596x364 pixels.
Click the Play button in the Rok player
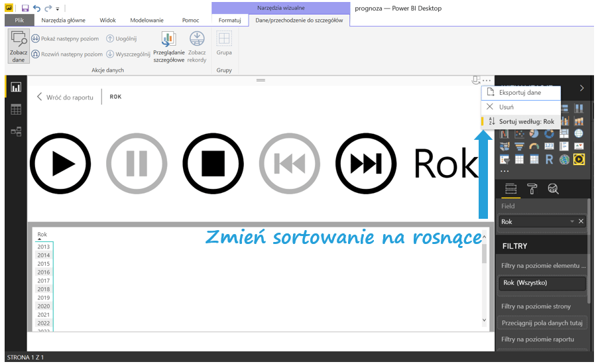click(60, 162)
